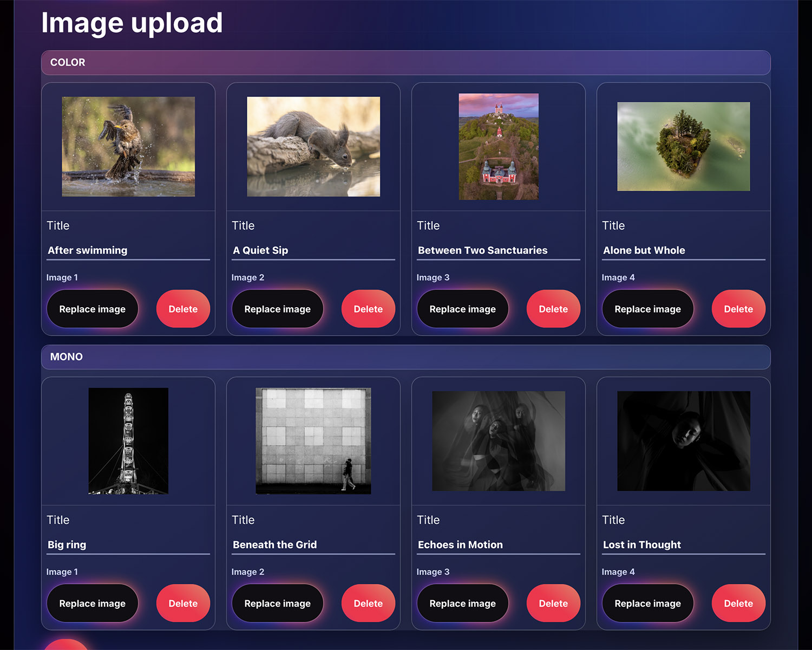Replace the image for A Quiet Sip
The width and height of the screenshot is (812, 650).
click(277, 309)
